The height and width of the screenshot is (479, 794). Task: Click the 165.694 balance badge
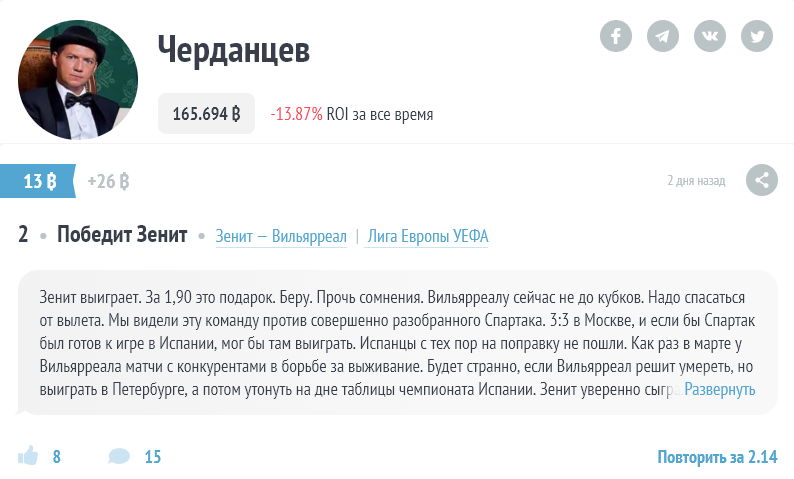(206, 114)
